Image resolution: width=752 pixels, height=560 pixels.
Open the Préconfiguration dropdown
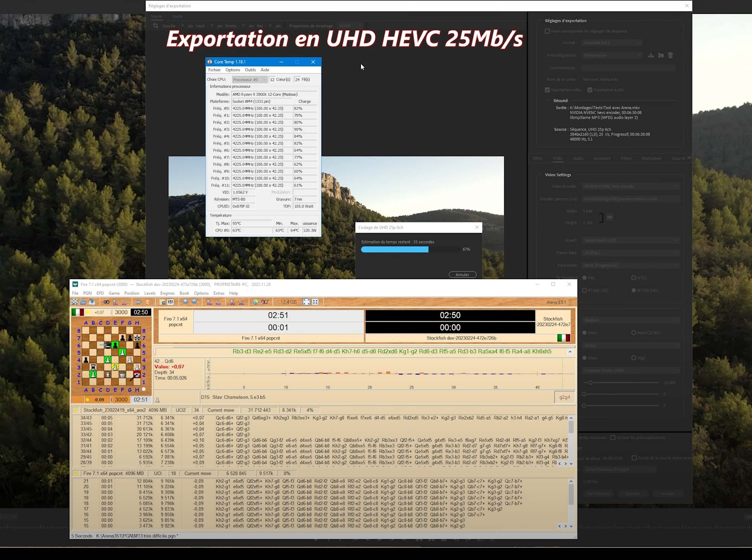(612, 55)
